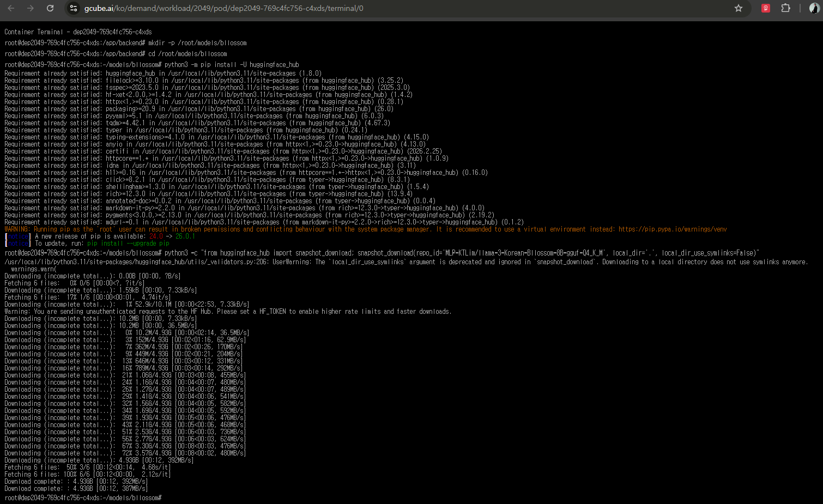Click the final 'Download complete' output line
This screenshot has height=504, width=823.
coord(76,489)
